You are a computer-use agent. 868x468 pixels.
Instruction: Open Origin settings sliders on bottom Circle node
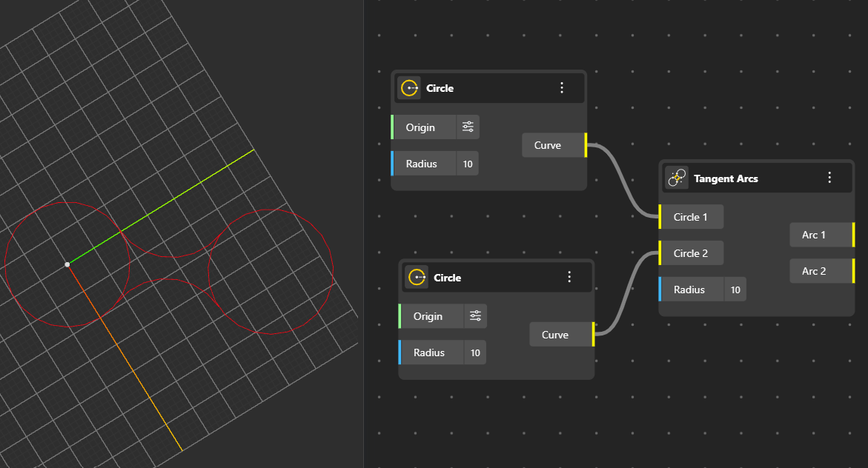(476, 316)
